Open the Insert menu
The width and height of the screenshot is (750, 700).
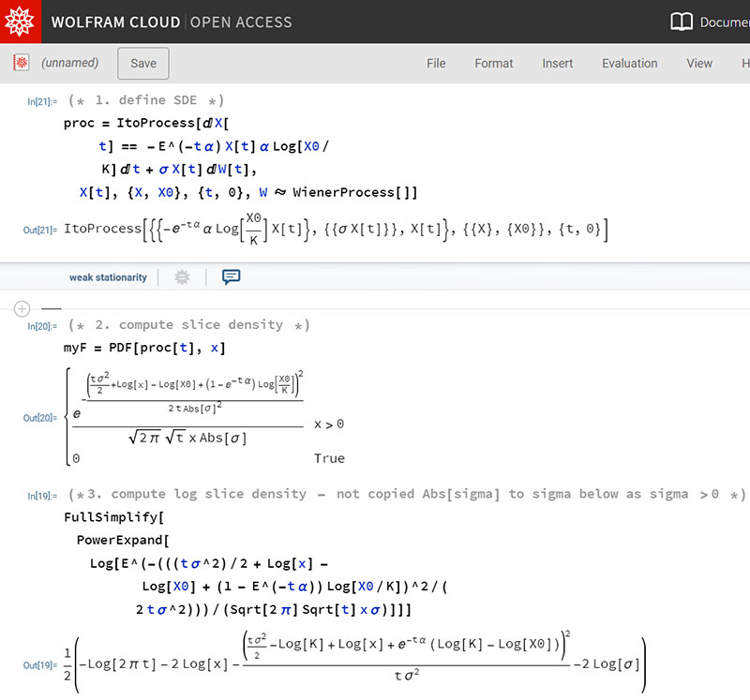(x=557, y=64)
